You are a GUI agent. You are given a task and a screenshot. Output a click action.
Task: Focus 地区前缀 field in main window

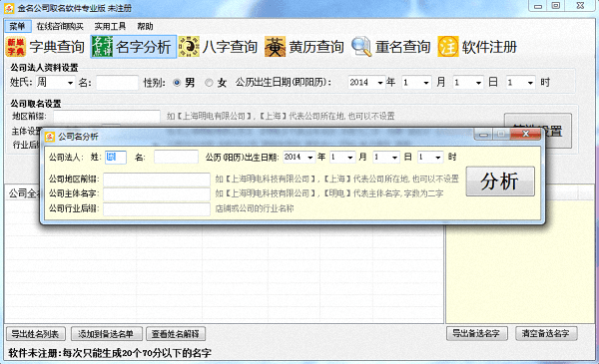point(107,116)
